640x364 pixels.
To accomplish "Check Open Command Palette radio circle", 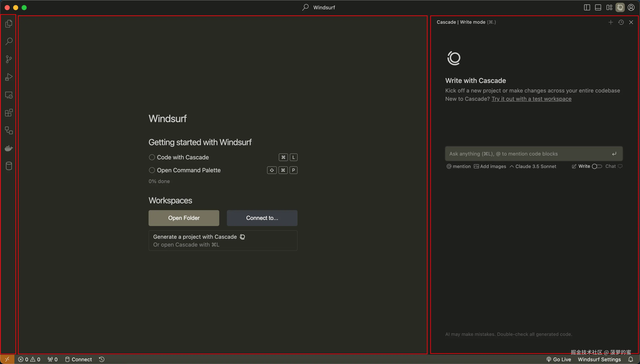I will pos(152,170).
